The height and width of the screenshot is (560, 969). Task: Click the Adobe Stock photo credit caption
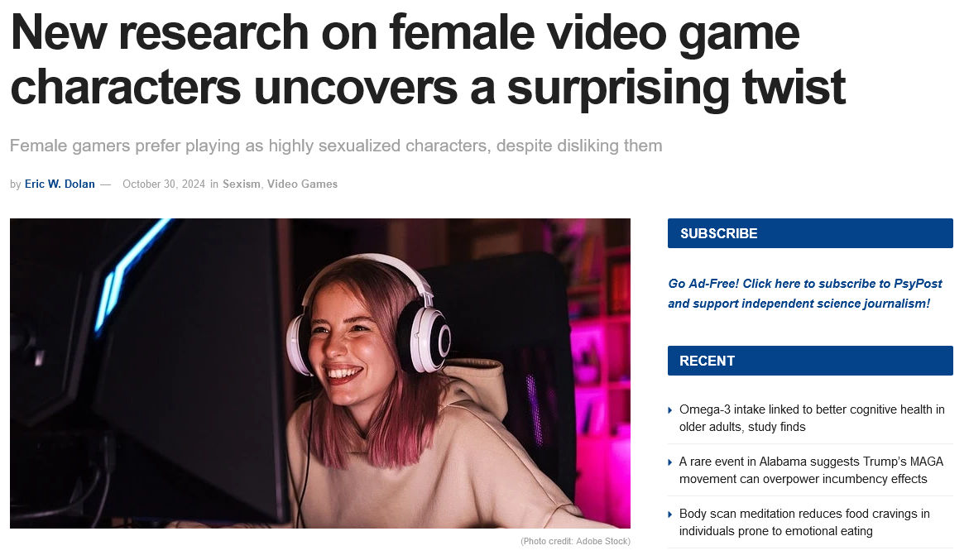575,542
